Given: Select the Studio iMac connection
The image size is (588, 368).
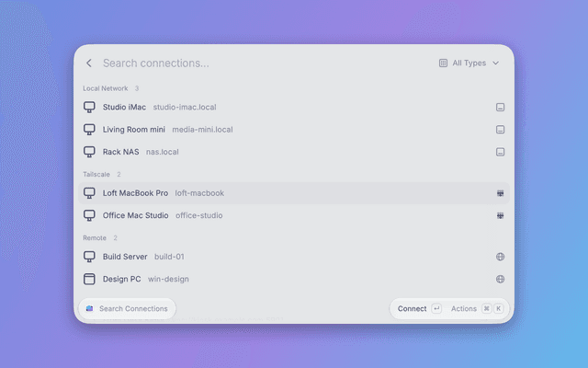Looking at the screenshot, I should point(294,107).
